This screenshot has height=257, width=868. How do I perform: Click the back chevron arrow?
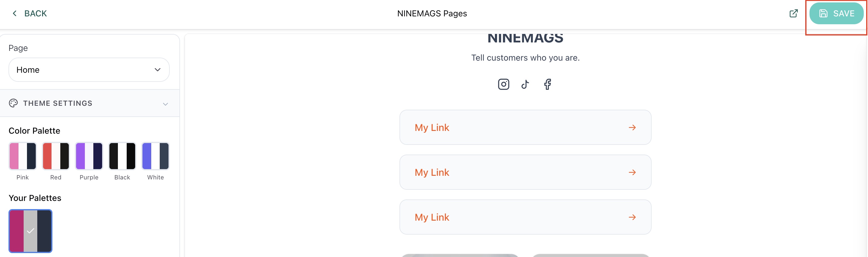(15, 13)
